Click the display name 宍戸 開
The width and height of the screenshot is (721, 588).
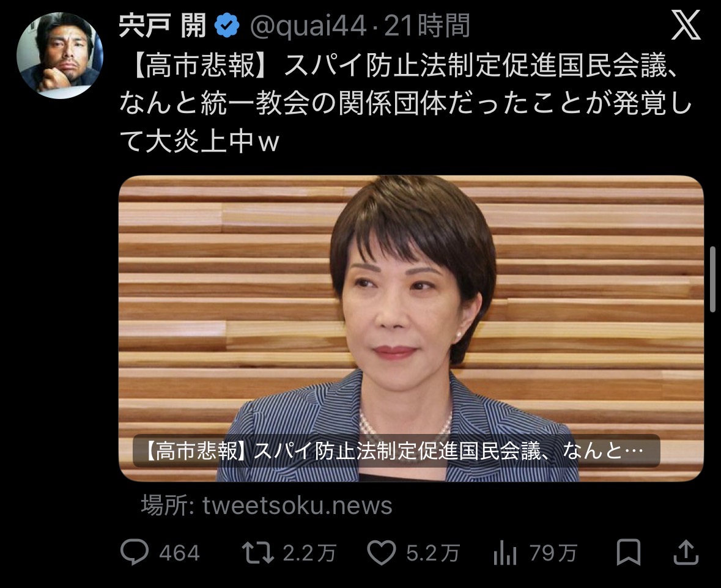[162, 26]
